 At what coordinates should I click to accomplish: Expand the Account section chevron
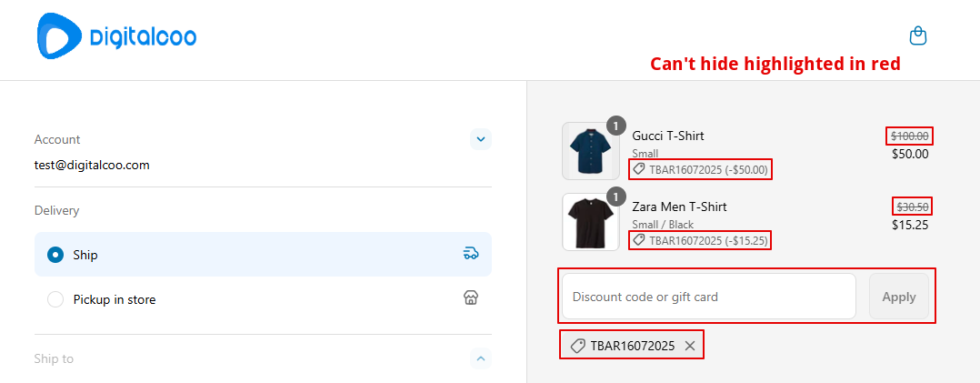pos(481,139)
